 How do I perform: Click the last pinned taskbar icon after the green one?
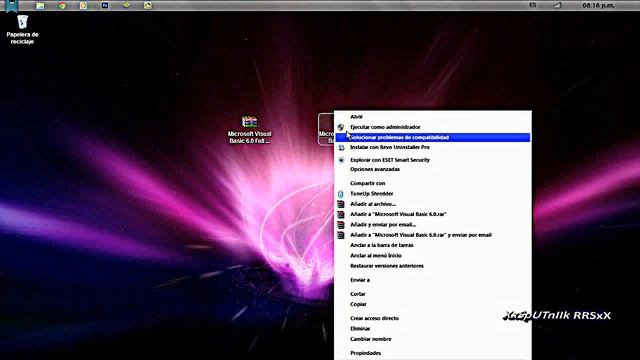(148, 5)
